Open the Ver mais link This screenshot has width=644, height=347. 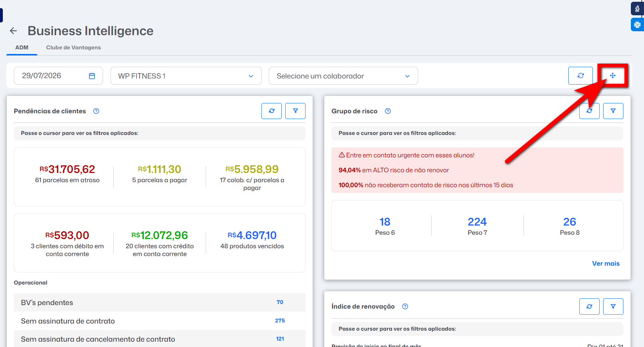click(x=606, y=264)
